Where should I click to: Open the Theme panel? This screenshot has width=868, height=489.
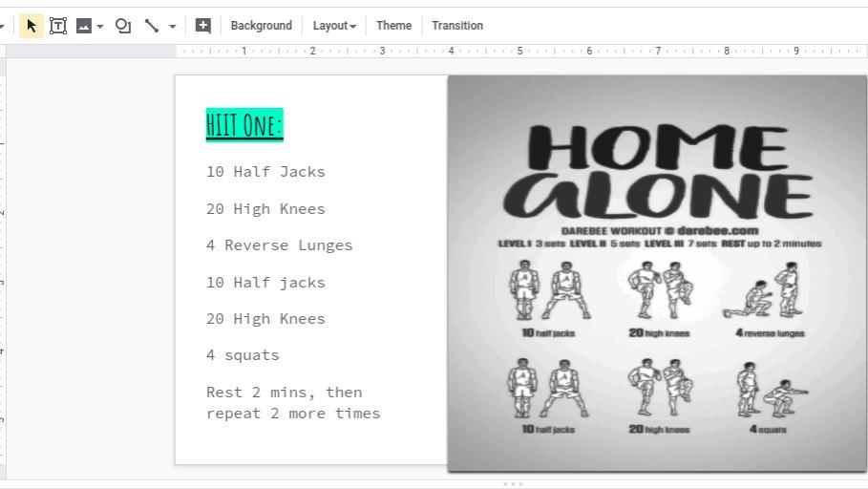[393, 26]
